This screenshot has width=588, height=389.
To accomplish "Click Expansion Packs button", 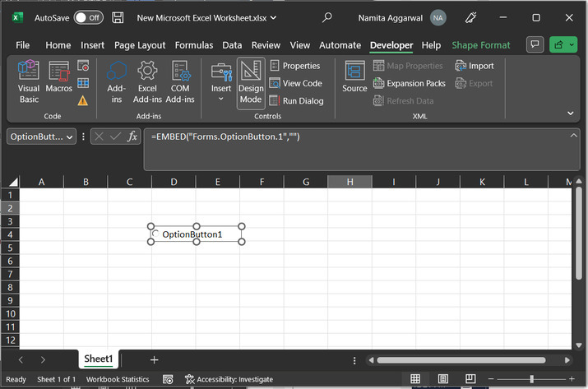I will (x=410, y=83).
